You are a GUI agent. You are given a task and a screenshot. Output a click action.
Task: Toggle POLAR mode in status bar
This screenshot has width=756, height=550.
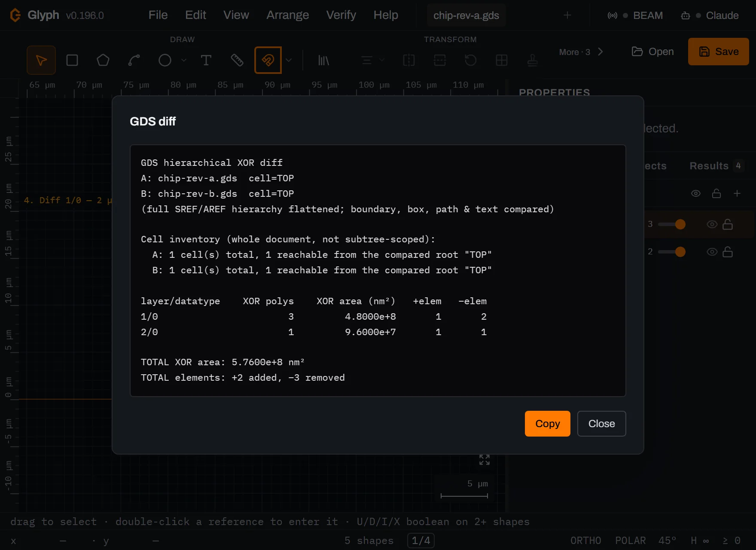click(x=631, y=541)
